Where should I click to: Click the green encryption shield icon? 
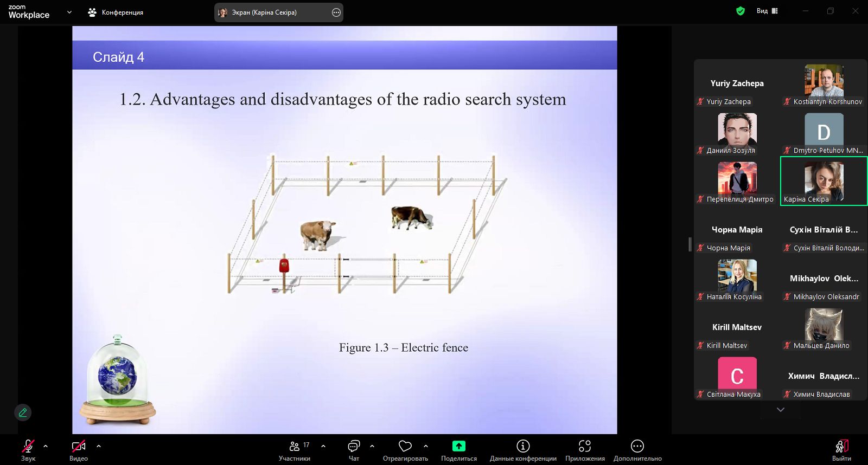[740, 11]
